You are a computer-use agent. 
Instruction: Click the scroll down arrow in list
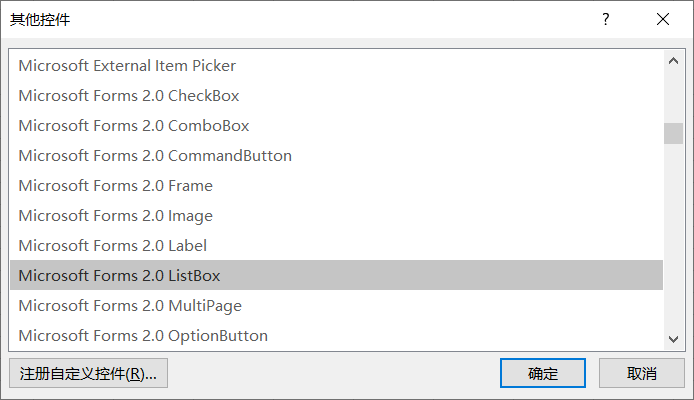673,339
